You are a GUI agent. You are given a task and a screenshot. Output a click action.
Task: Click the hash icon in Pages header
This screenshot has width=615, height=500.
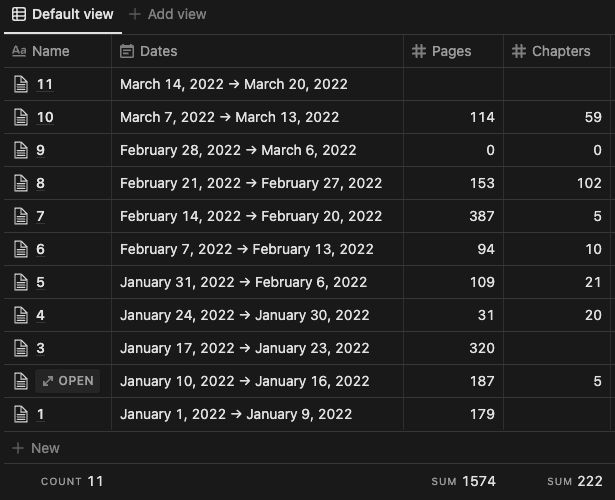click(x=419, y=51)
